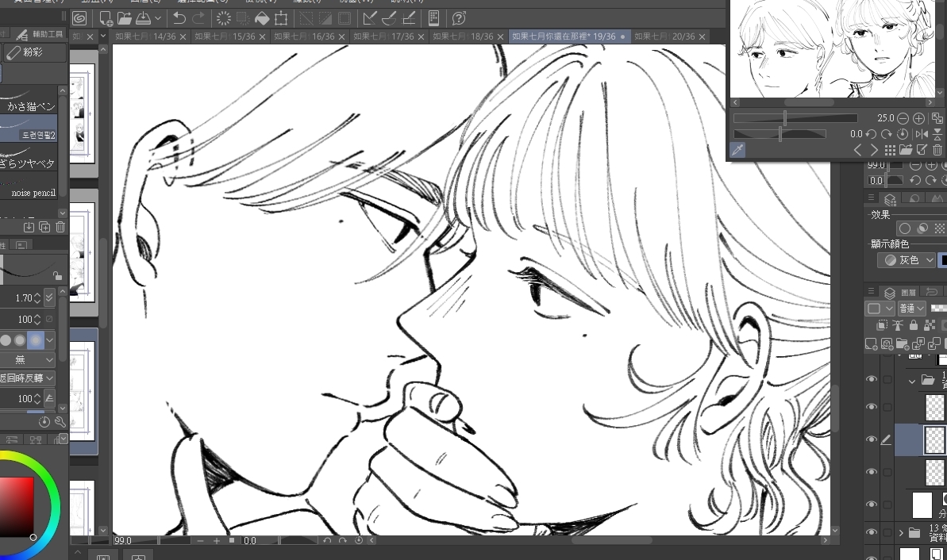Delete the sub view image with trash icon
This screenshot has height=560, width=947.
937,150
